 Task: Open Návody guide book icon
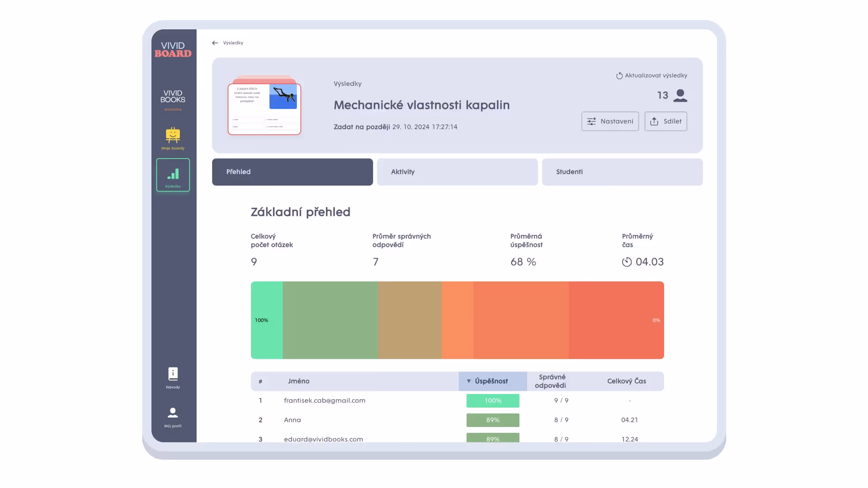point(173,374)
